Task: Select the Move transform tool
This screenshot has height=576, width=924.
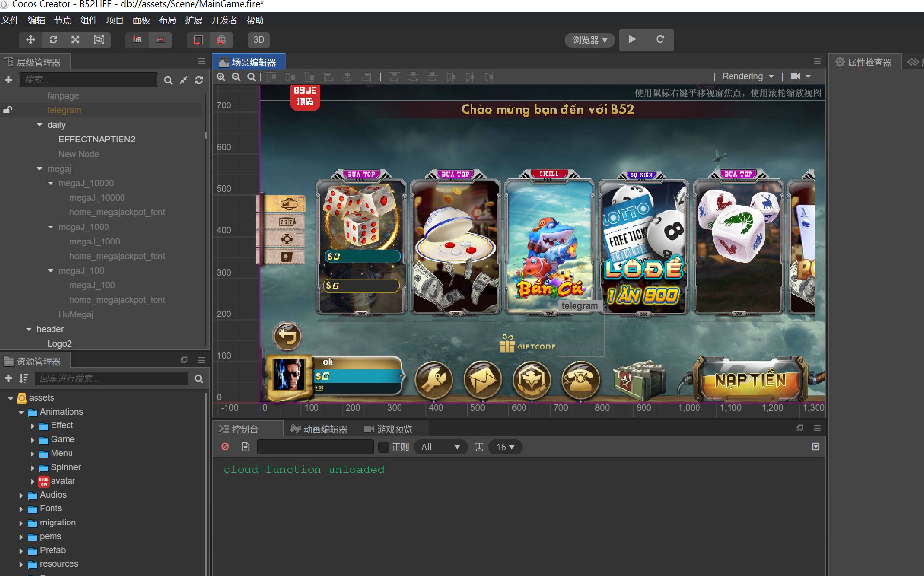Action: [x=31, y=40]
